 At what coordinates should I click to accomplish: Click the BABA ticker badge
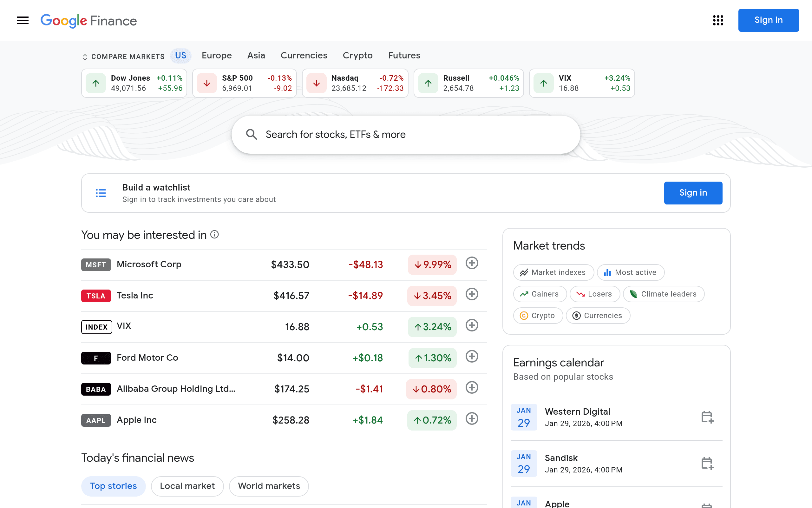click(x=96, y=389)
